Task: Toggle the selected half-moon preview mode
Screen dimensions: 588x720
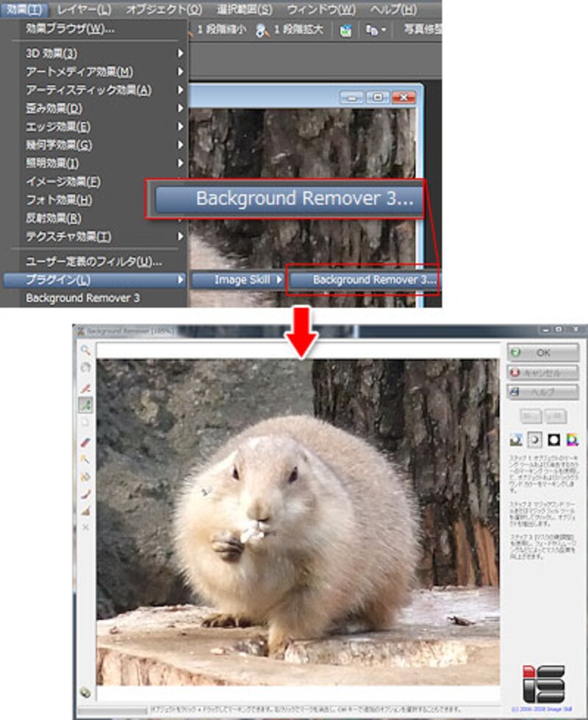Action: (x=534, y=439)
